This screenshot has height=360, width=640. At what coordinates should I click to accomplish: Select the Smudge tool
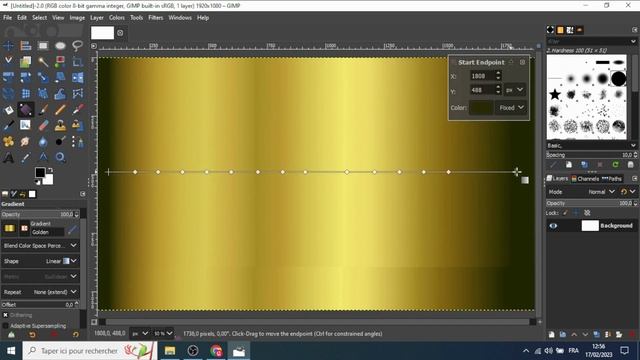click(x=26, y=142)
